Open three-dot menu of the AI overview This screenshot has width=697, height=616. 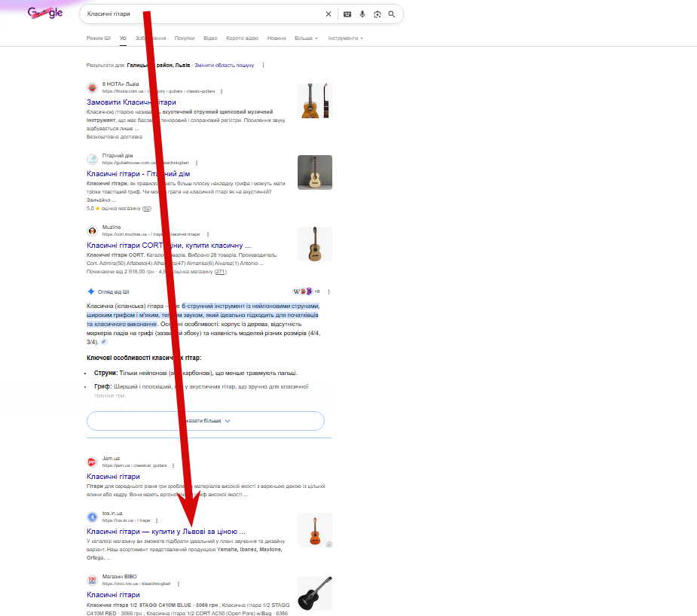click(329, 291)
